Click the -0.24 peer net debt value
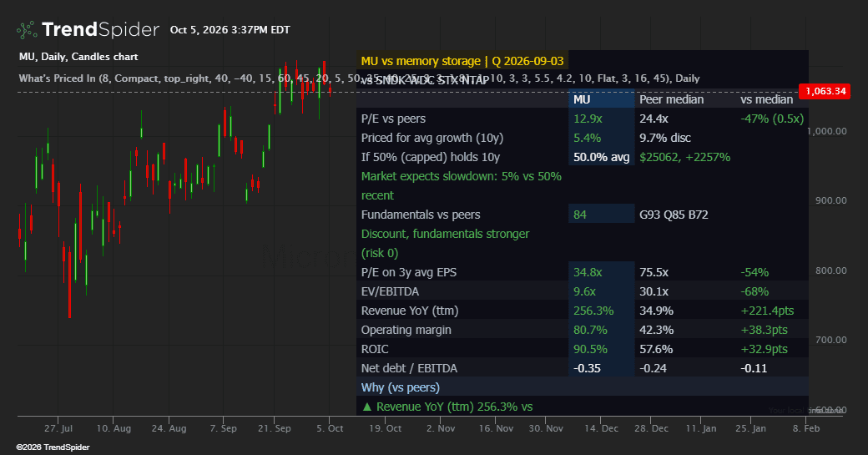868x455 pixels. [x=654, y=368]
